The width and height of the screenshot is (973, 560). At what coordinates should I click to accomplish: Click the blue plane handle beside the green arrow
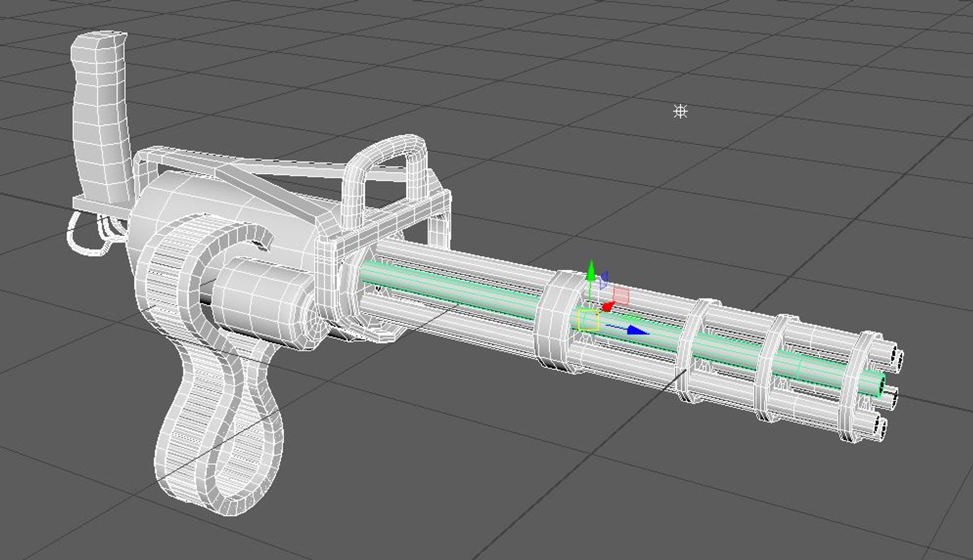[604, 280]
